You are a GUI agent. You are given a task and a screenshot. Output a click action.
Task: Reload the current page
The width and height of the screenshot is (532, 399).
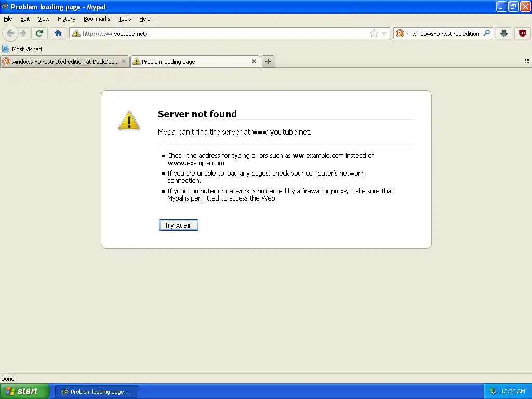tap(39, 33)
